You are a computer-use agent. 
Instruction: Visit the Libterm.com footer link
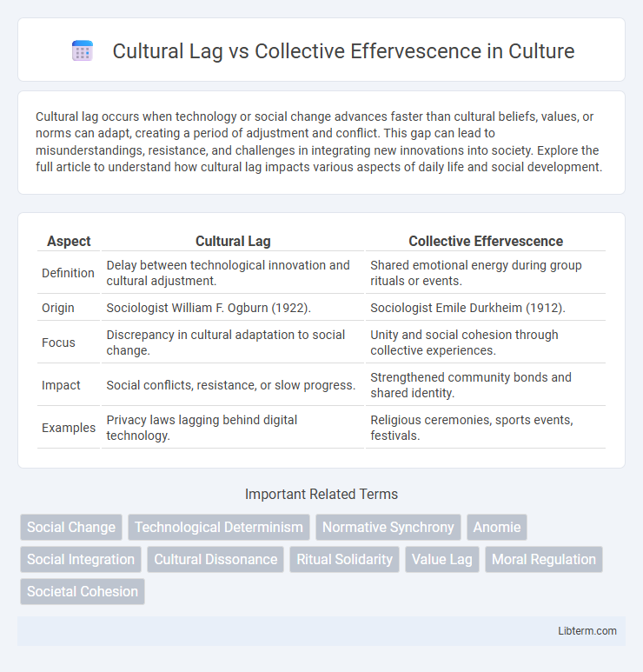[x=587, y=631]
